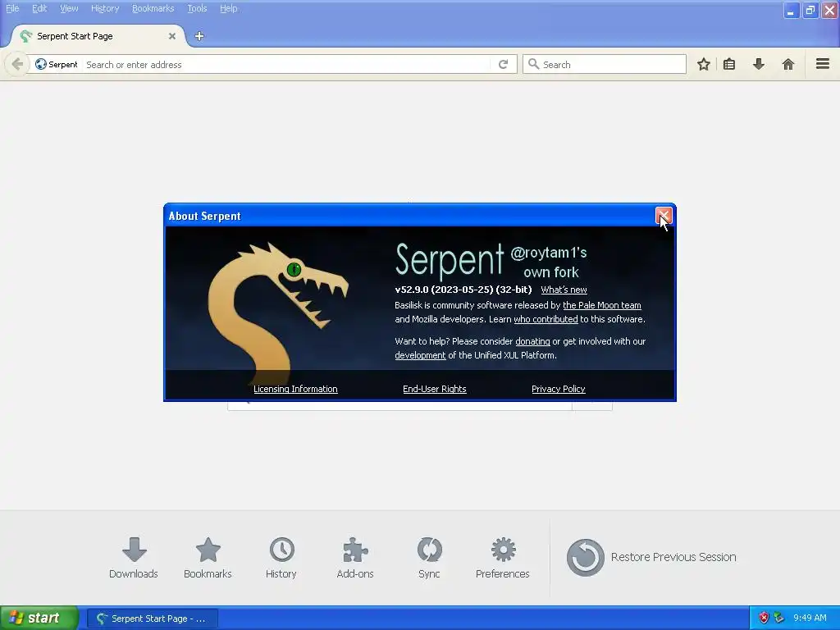Minimize the browser window
The width and height of the screenshot is (840, 630).
tap(791, 10)
